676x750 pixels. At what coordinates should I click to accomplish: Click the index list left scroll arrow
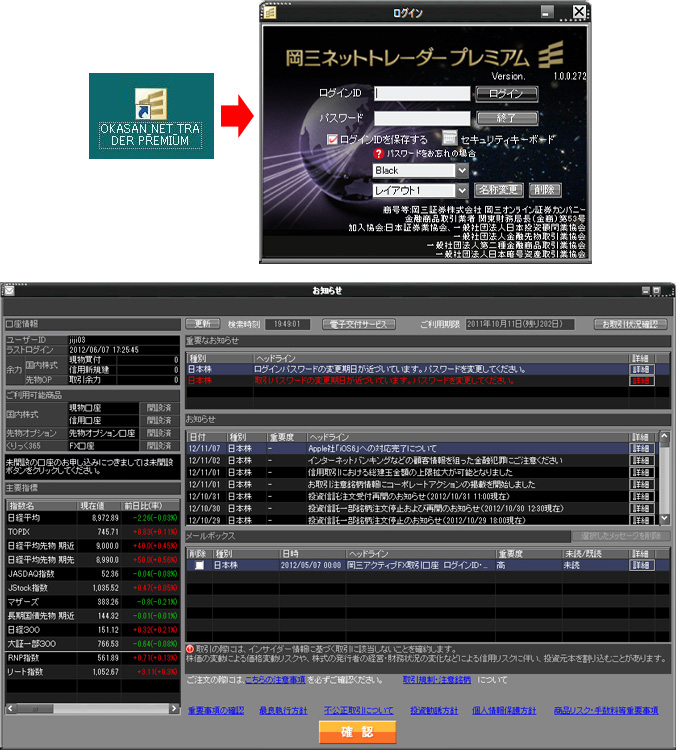point(11,708)
